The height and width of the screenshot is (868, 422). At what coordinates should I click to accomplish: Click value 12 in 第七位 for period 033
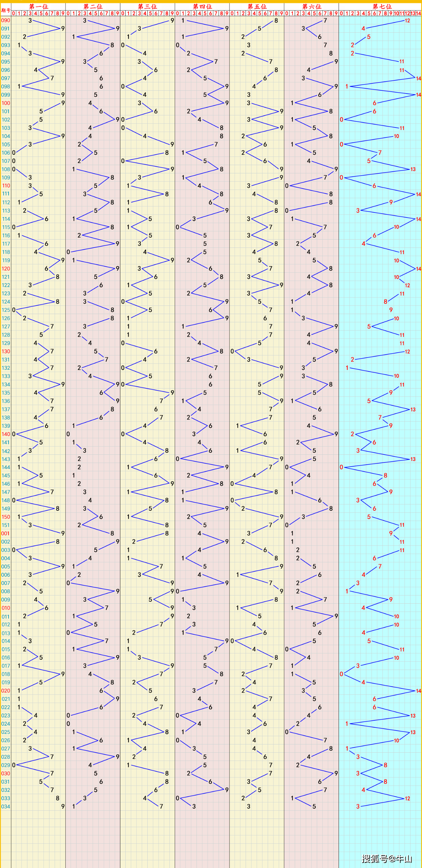(x=407, y=798)
